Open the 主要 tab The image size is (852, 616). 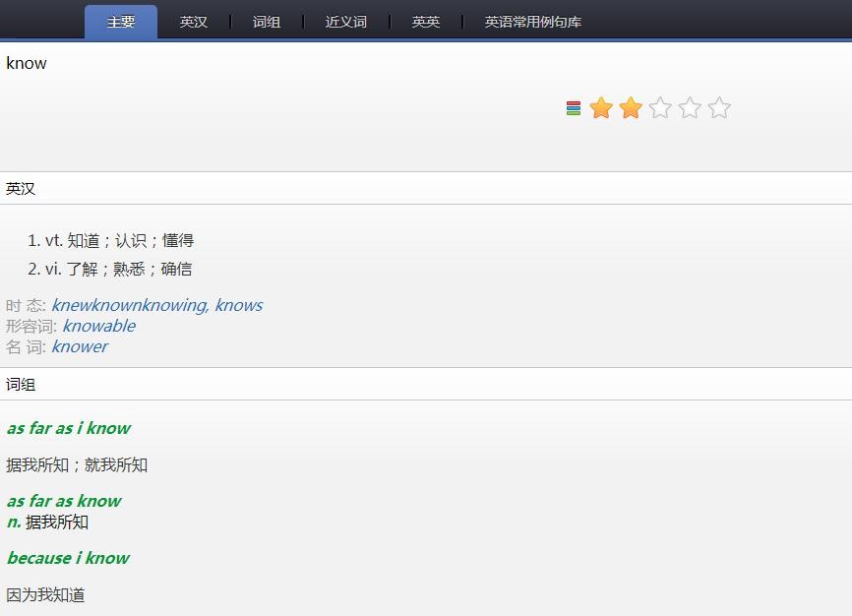(x=121, y=22)
